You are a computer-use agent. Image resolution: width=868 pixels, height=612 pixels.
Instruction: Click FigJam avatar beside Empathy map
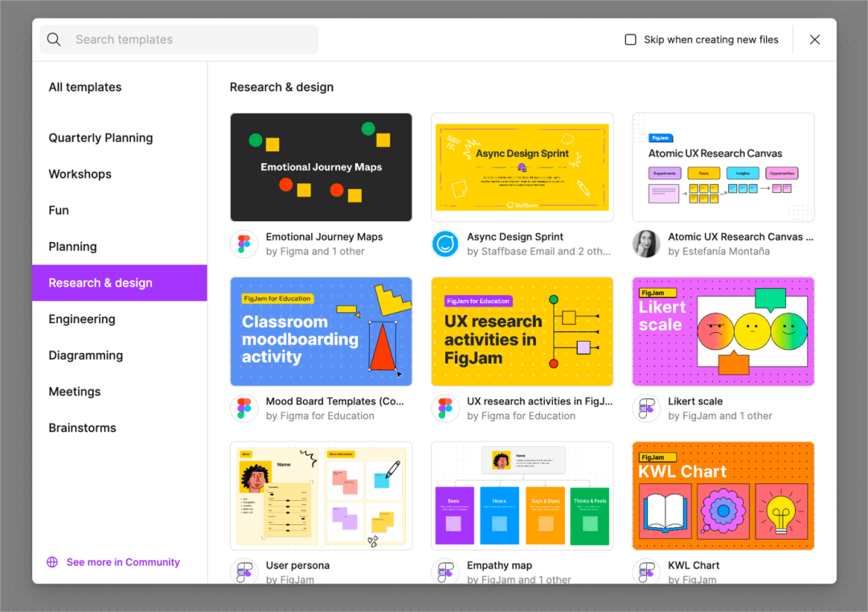pyautogui.click(x=445, y=571)
